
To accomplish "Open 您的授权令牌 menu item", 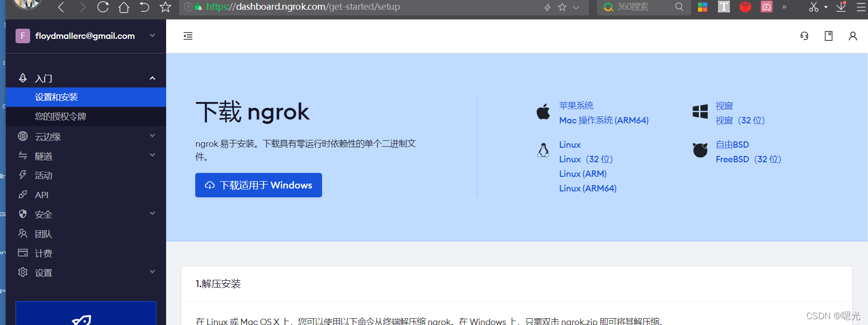I will pyautogui.click(x=86, y=117).
